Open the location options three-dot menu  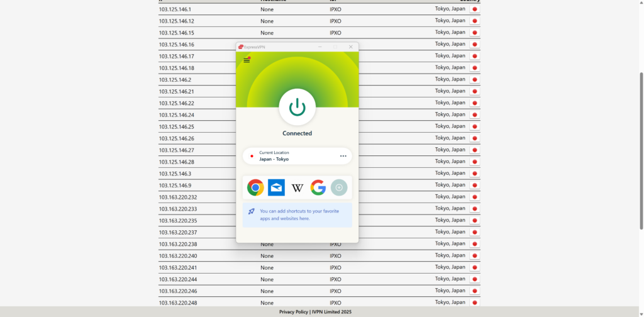343,156
